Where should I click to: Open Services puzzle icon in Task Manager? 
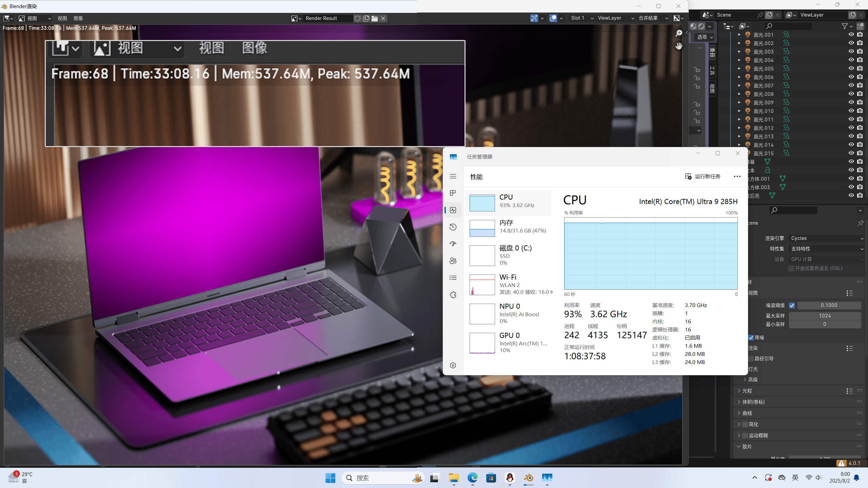click(x=453, y=295)
